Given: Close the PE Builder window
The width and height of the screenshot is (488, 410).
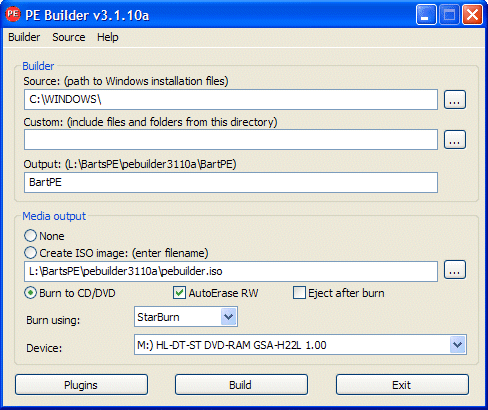Looking at the screenshot, I should (x=472, y=15).
